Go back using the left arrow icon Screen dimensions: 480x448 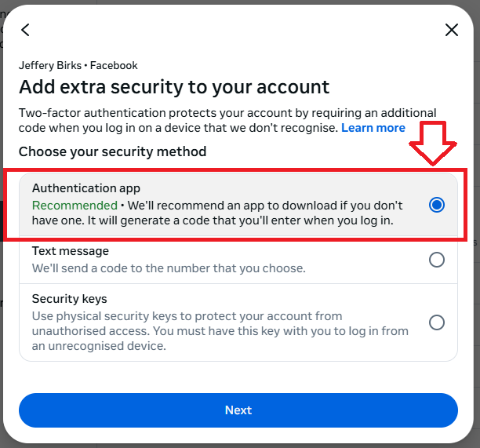pyautogui.click(x=25, y=30)
